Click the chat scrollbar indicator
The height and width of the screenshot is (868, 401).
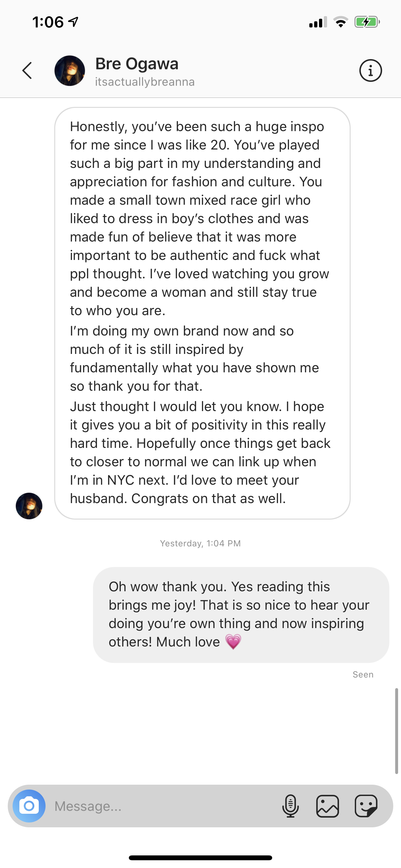pyautogui.click(x=396, y=731)
